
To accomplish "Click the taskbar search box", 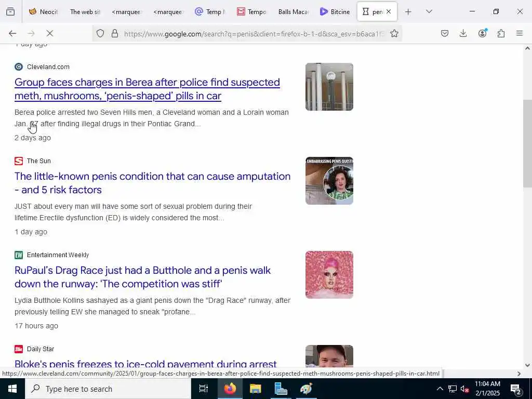I will click(x=108, y=389).
